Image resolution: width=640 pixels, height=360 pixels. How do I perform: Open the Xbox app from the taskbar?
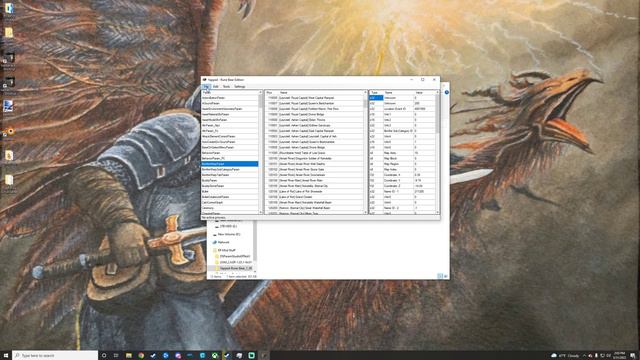coord(215,356)
